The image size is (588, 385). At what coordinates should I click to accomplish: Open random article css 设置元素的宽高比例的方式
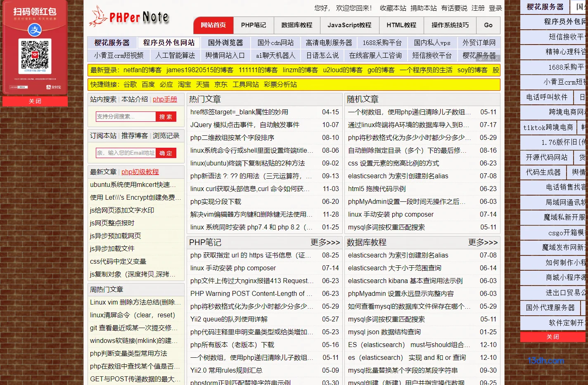[394, 163]
